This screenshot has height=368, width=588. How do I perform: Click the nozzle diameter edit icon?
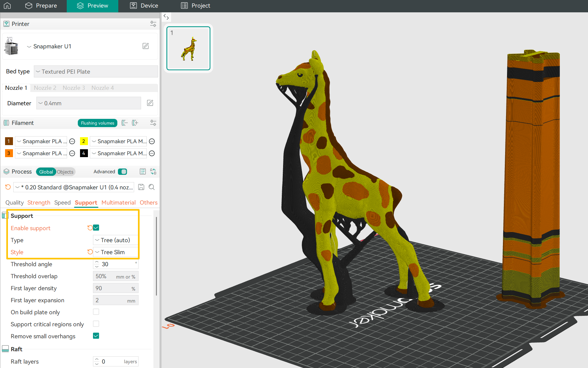(x=150, y=103)
